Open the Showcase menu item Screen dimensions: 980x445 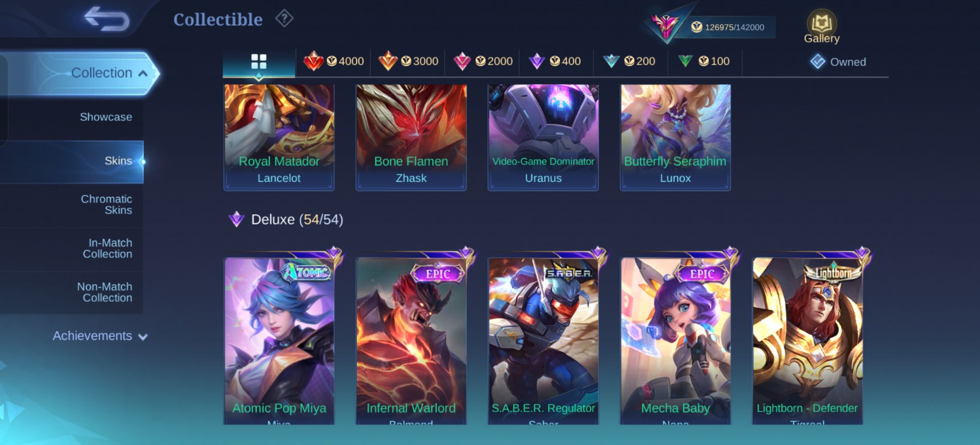(x=106, y=117)
